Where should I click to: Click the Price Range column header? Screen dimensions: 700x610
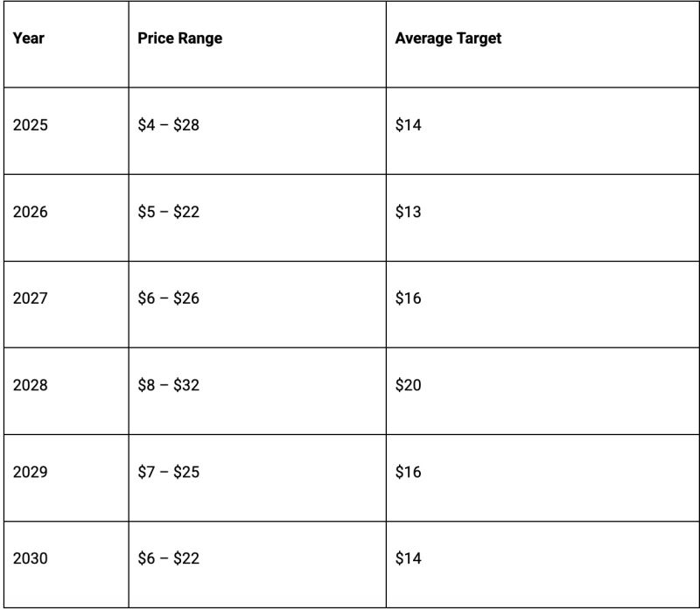179,39
